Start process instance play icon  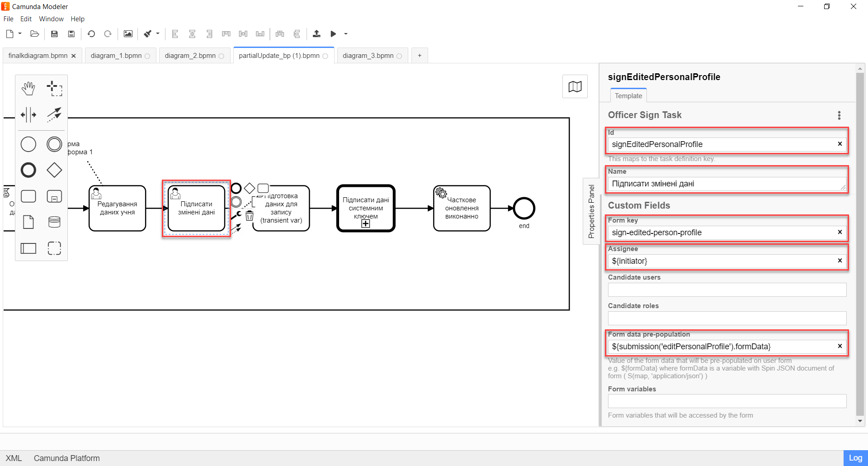pyautogui.click(x=333, y=33)
